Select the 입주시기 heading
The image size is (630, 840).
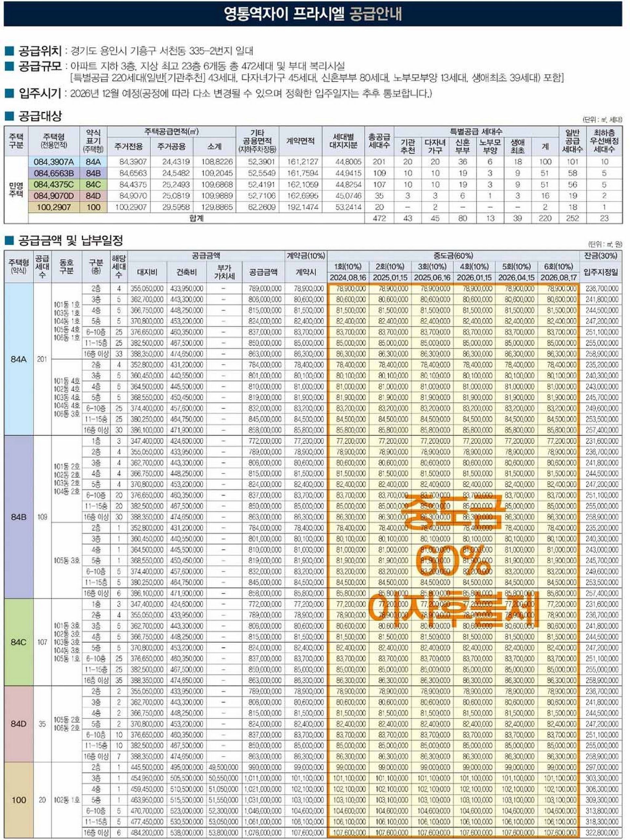pos(40,93)
